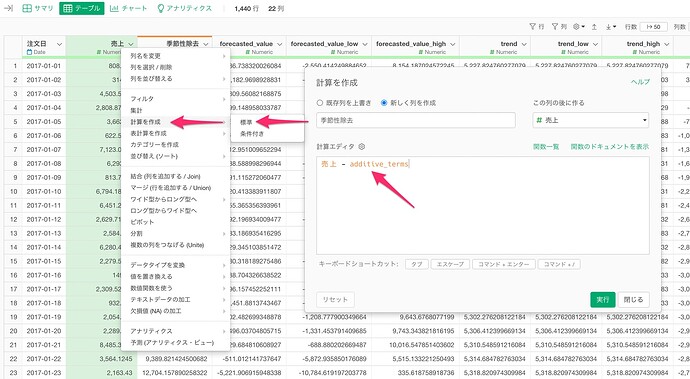Click the row filter funnel icon (行)
This screenshot has width=690, height=379.
536,27
